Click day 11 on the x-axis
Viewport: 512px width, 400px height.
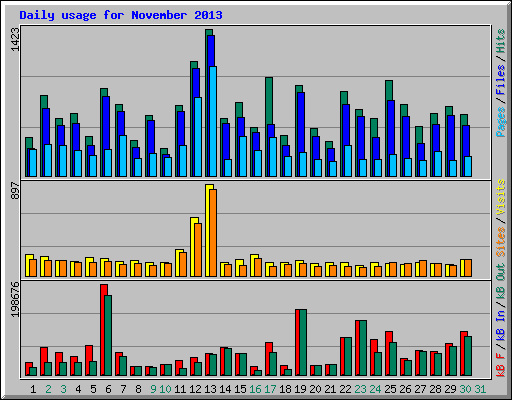coord(180,389)
